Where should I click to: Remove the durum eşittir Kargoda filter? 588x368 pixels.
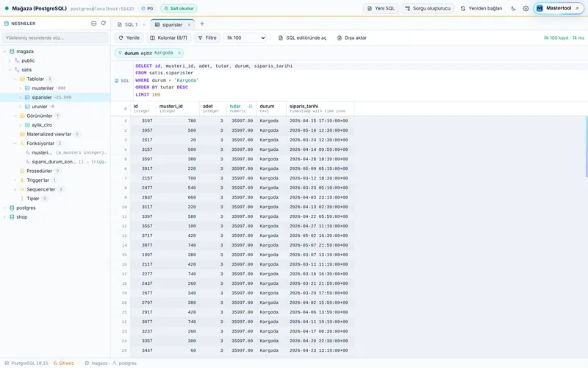(x=179, y=53)
